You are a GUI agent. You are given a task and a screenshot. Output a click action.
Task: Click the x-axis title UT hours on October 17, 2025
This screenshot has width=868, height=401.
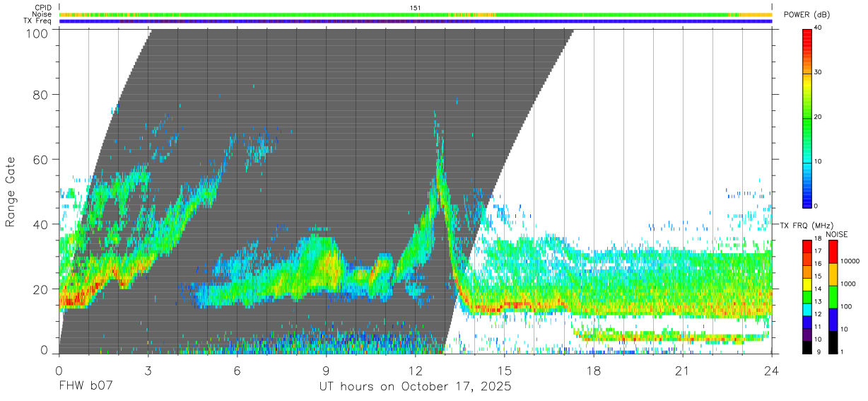pyautogui.click(x=415, y=387)
